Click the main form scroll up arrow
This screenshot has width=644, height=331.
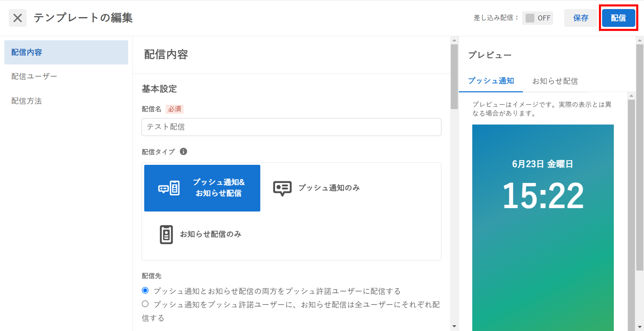pyautogui.click(x=454, y=40)
